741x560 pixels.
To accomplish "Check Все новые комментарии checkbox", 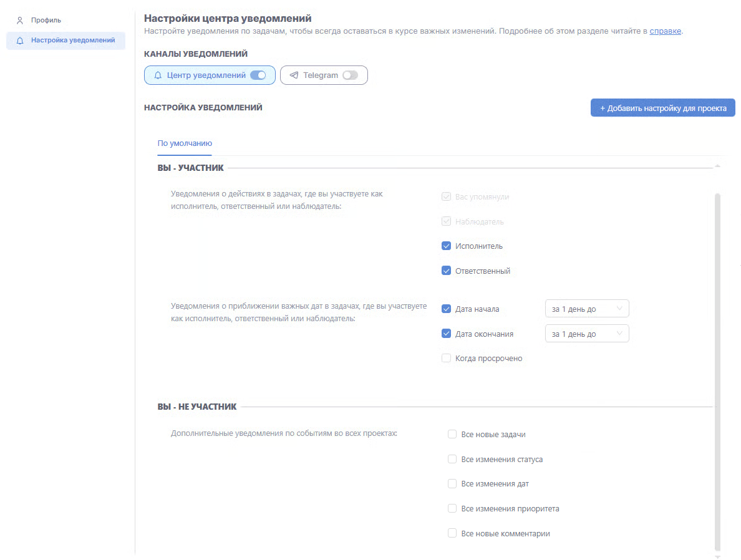I will coord(452,534).
